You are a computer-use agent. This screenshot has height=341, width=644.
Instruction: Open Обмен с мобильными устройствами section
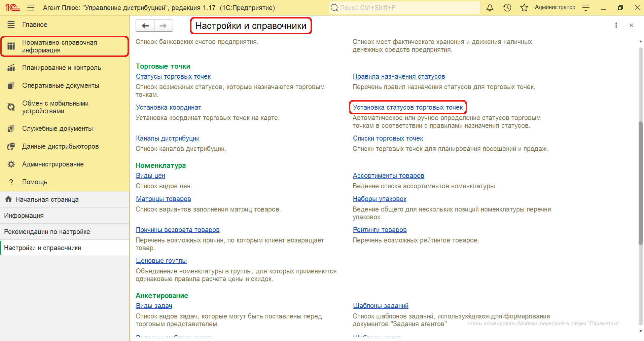tap(55, 107)
